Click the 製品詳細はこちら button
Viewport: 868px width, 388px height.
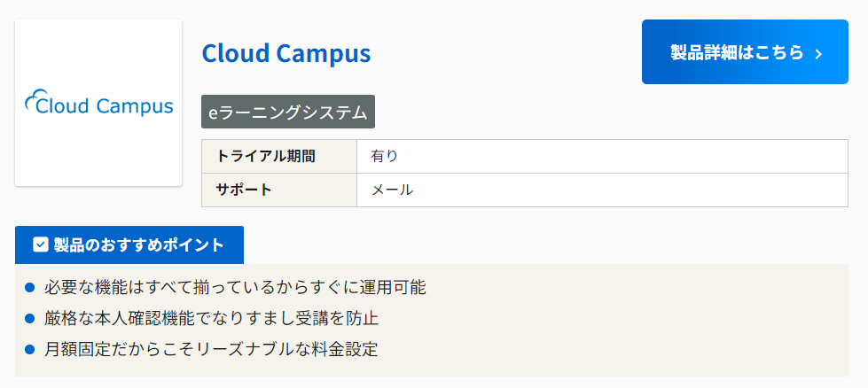click(x=745, y=52)
